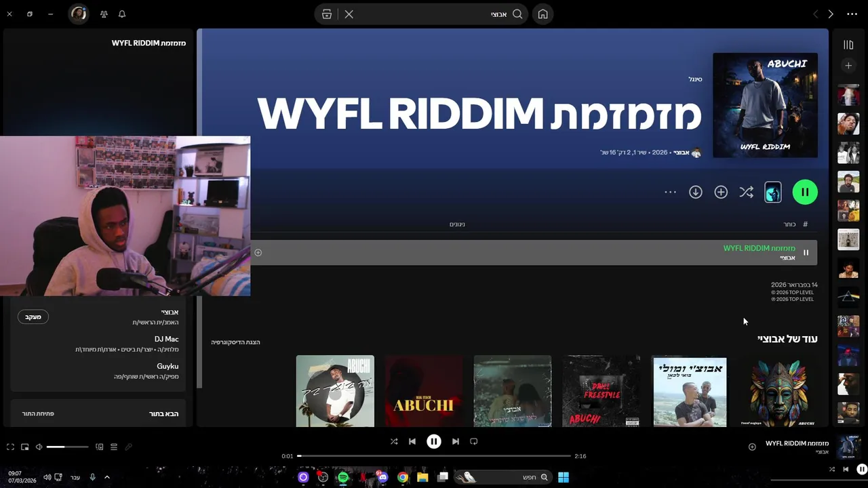Open File Explorer from the taskbar
The image size is (868, 488).
(422, 477)
